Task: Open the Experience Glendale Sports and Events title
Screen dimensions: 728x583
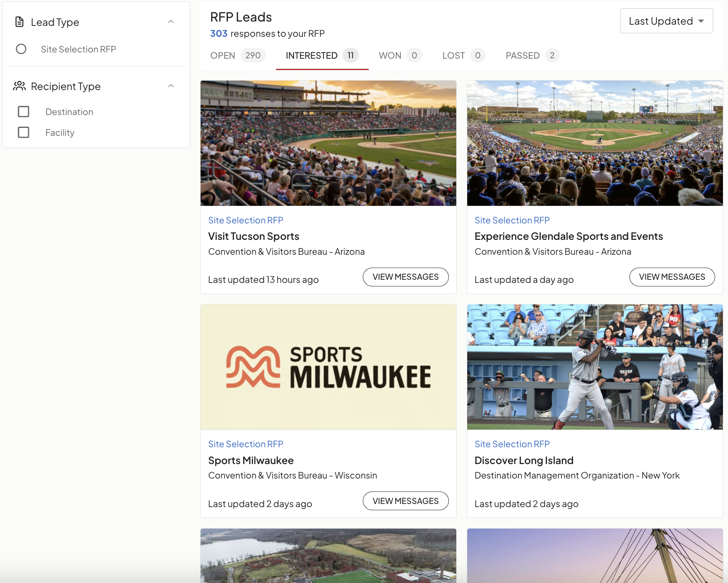Action: tap(569, 236)
